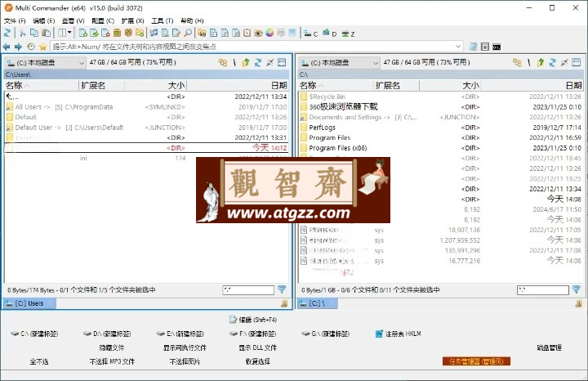Screen dimensions: 588x381
Task: Select the Program Files (x86) folder row
Action: 441,148
